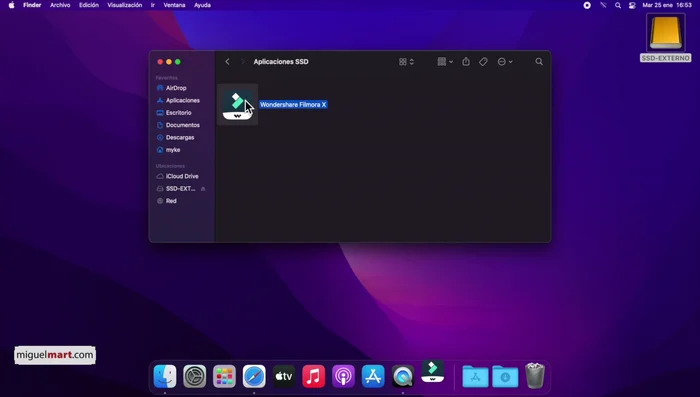700x397 pixels.
Task: Select the SSD-EXT... drive in the sidebar
Action: coord(180,188)
